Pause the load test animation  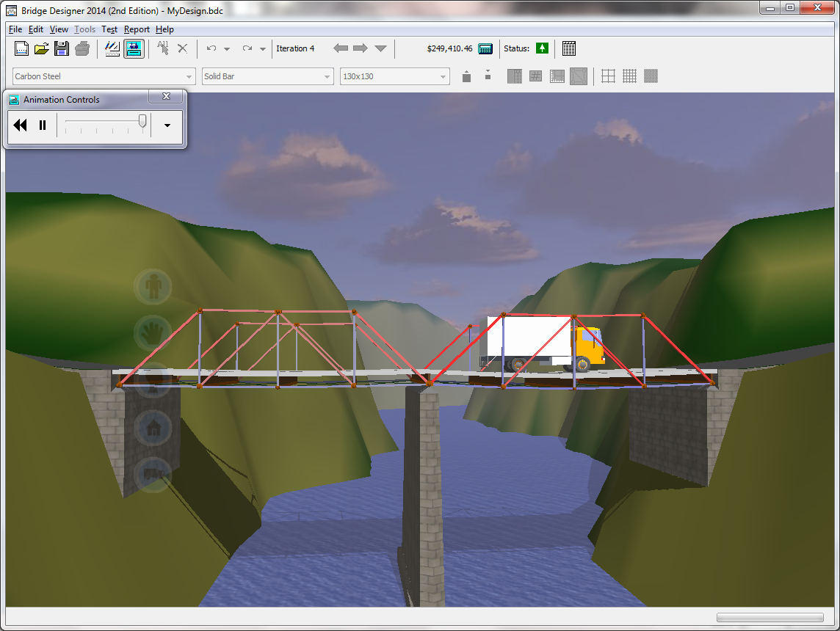(x=43, y=125)
